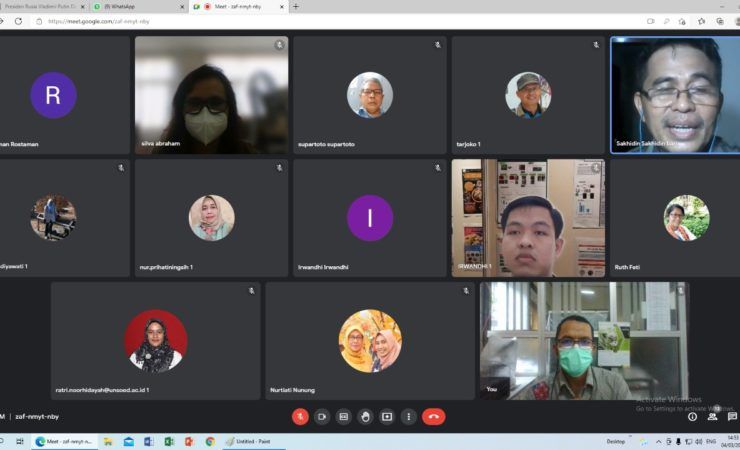
Task: Select Rostaman's purple R avatar tile
Action: tap(53, 95)
